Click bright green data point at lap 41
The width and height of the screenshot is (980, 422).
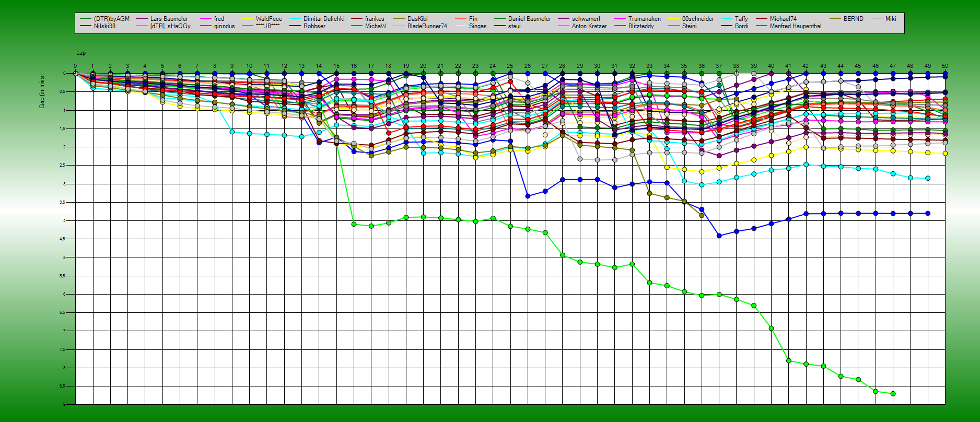tap(788, 361)
